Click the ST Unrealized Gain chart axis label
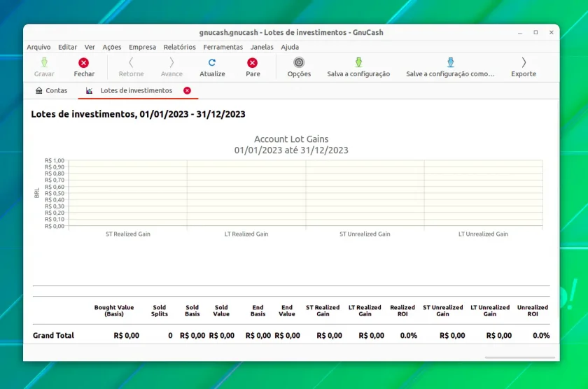The width and height of the screenshot is (588, 389). tap(365, 234)
